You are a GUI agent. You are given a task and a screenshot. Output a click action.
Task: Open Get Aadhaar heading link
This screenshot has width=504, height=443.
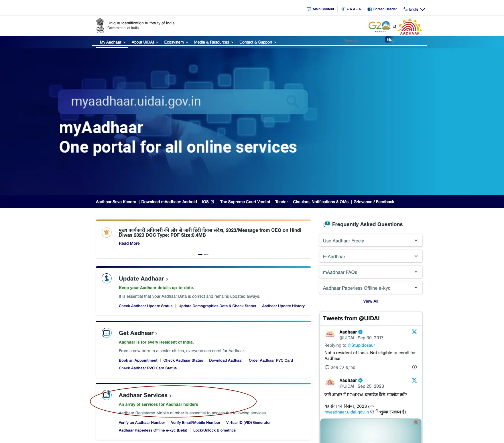coord(138,333)
